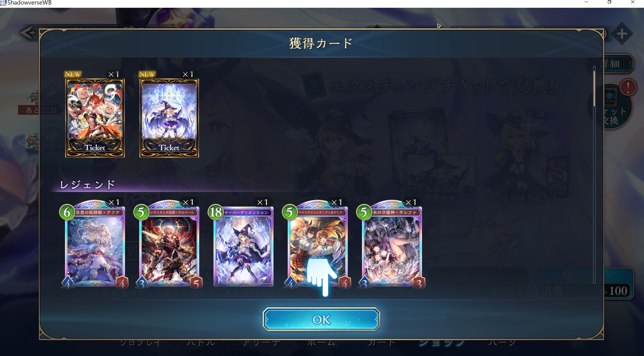Select the blue witch Ticket card
This screenshot has width=644, height=356.
(x=169, y=118)
